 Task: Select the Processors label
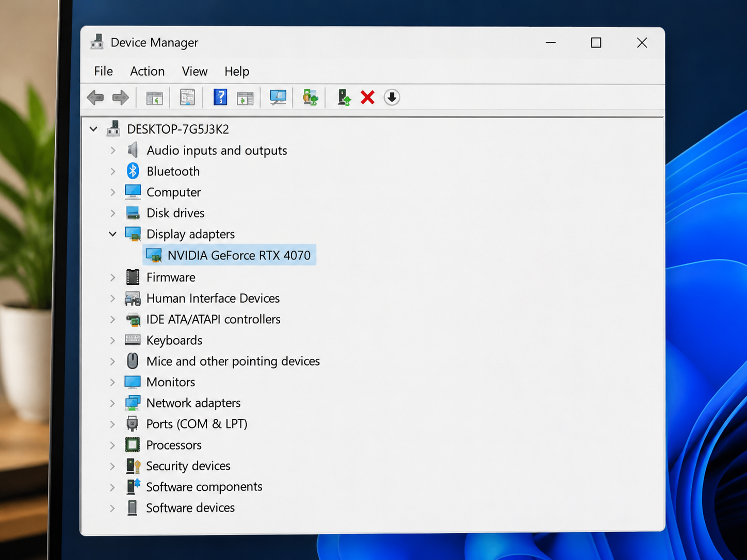174,445
